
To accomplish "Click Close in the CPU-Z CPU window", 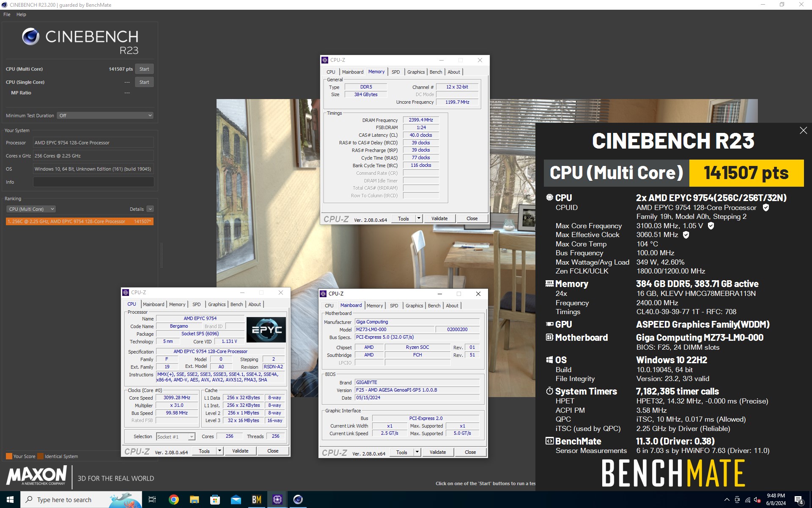I will 273,451.
